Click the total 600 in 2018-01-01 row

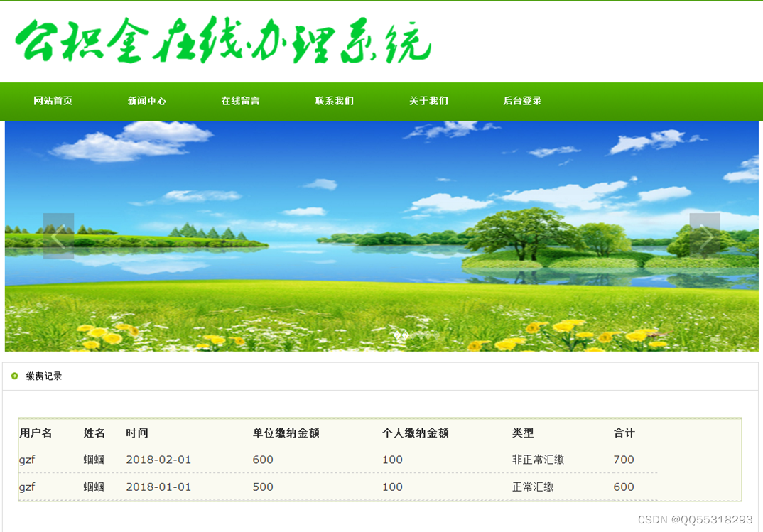pyautogui.click(x=623, y=487)
